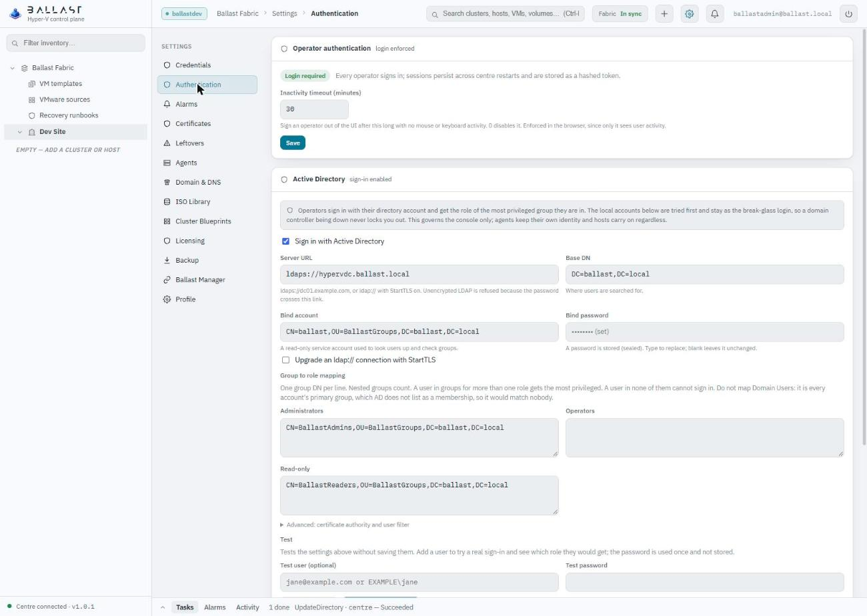Go to Settings breadcrumb
Image resolution: width=867 pixels, height=616 pixels.
coord(285,13)
